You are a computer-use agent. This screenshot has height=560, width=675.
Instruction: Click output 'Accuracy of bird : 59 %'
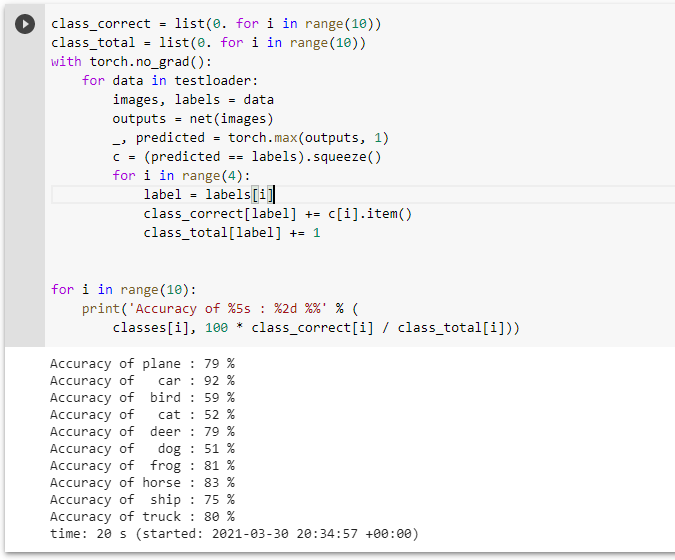(142, 397)
